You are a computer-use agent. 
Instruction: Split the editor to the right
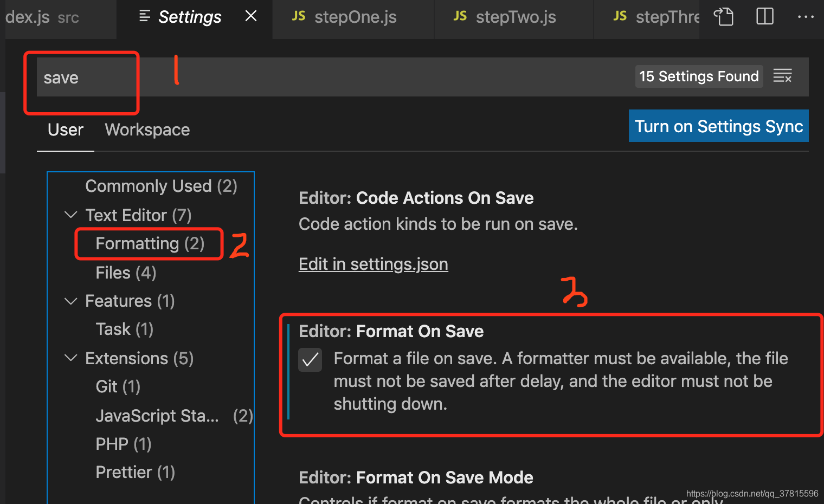[x=765, y=16]
